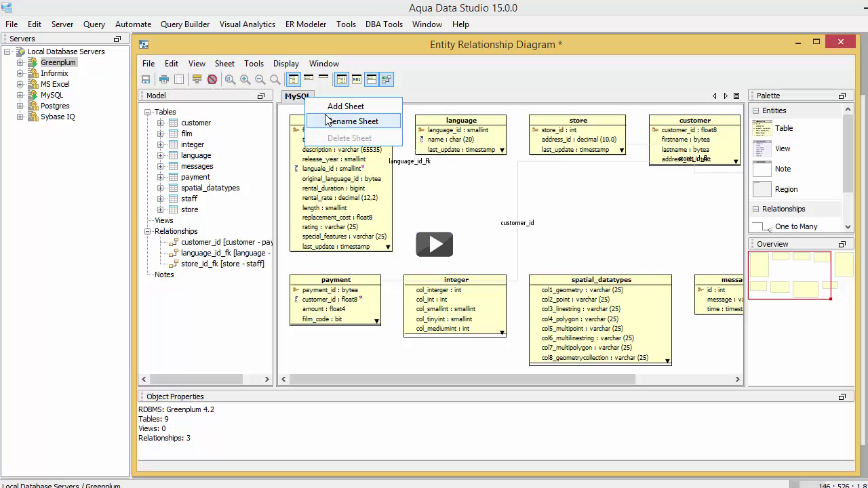The height and width of the screenshot is (488, 868).
Task: Click the language entity dropdown triangle
Action: [x=502, y=150]
